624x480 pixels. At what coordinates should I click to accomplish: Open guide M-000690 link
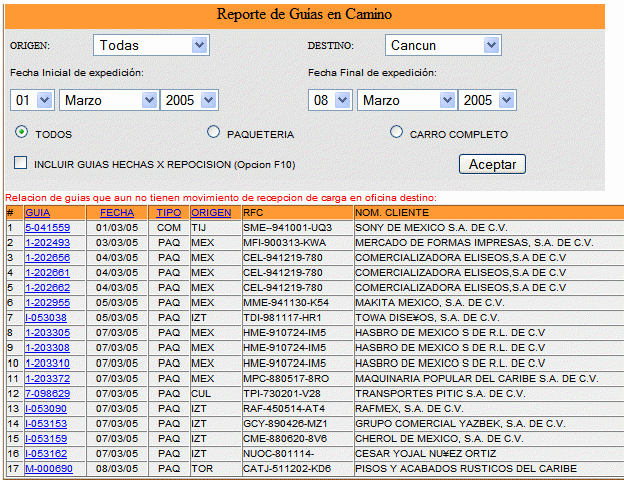[x=49, y=468]
